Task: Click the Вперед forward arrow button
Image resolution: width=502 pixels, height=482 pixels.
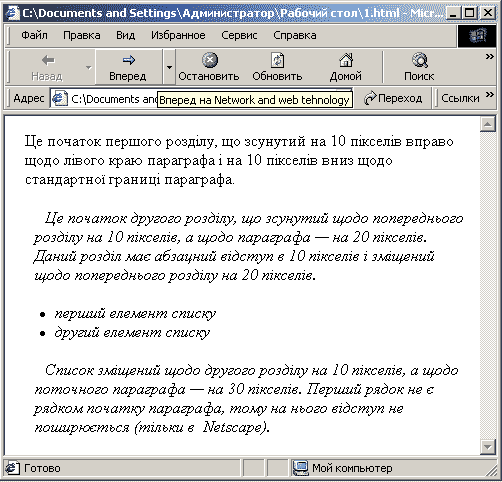Action: tap(128, 68)
